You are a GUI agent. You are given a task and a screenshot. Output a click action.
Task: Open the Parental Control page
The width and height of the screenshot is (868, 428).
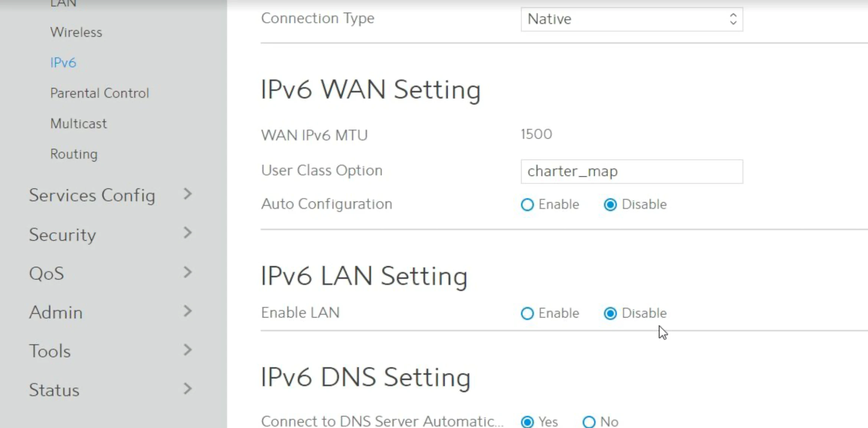99,93
